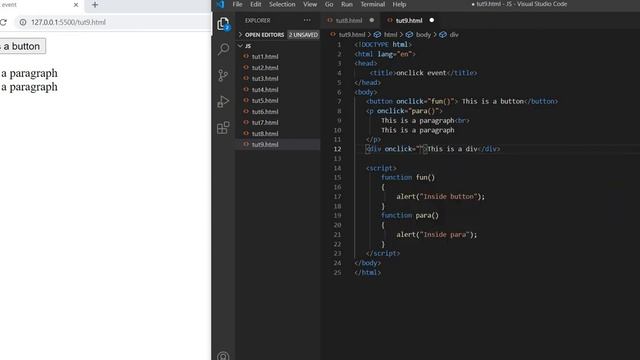The width and height of the screenshot is (640, 360).
Task: Open a new browser tab
Action: (95, 5)
